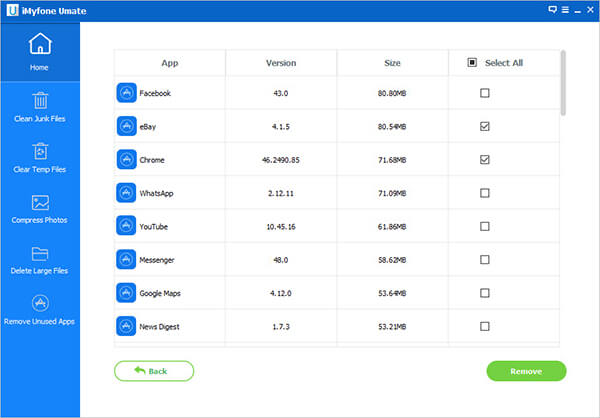Click the iMyfone Umate title text

click(54, 11)
